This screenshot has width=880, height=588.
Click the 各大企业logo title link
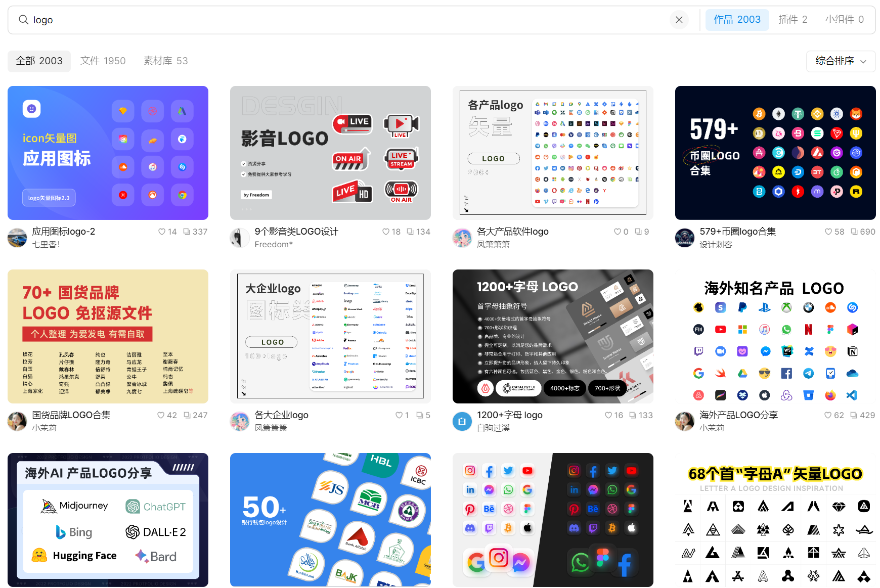[x=281, y=415]
